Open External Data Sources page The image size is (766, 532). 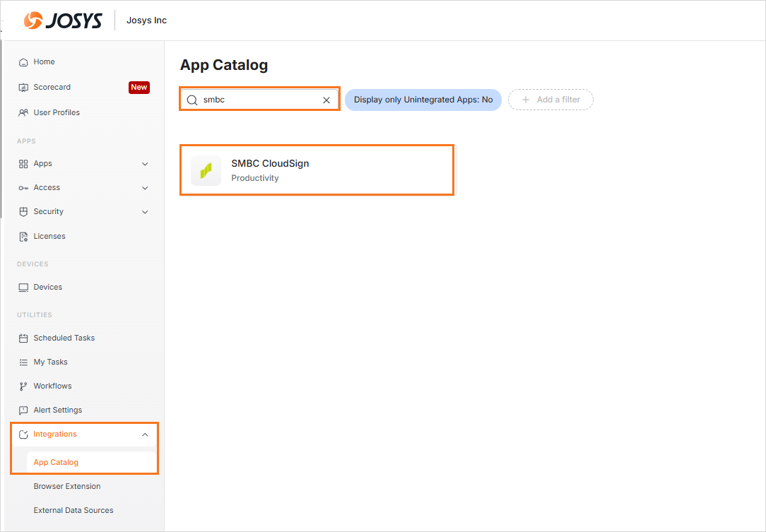pos(73,510)
